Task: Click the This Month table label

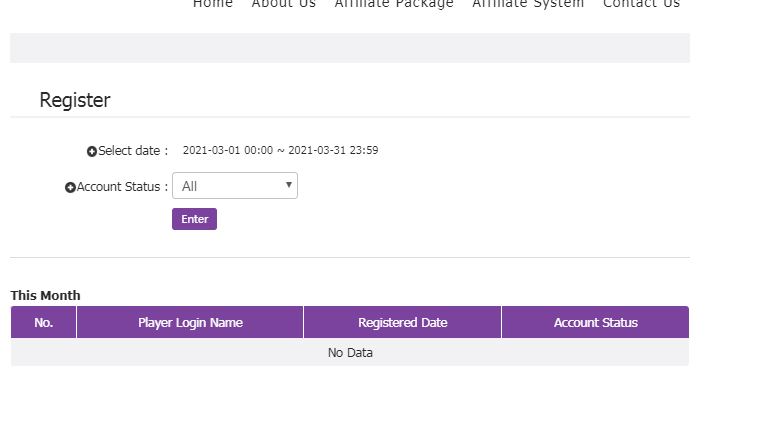Action: 45,295
